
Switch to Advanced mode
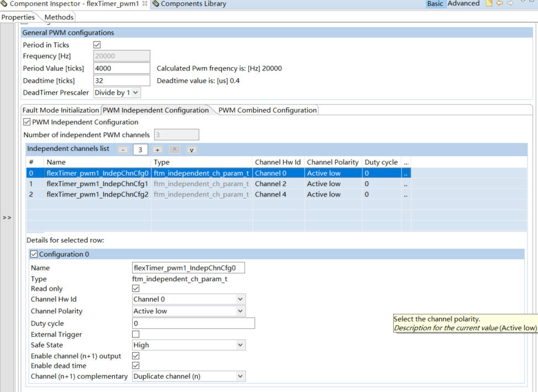tap(463, 3)
